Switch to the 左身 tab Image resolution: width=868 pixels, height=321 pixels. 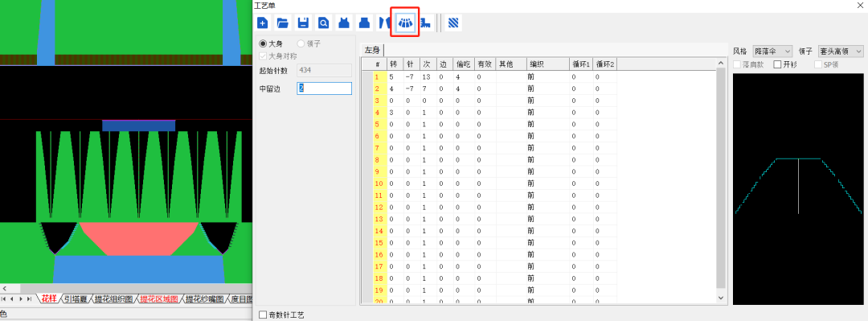pyautogui.click(x=372, y=51)
